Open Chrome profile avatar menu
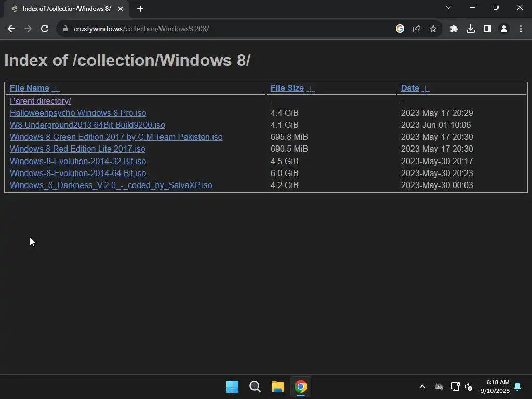 coord(504,29)
